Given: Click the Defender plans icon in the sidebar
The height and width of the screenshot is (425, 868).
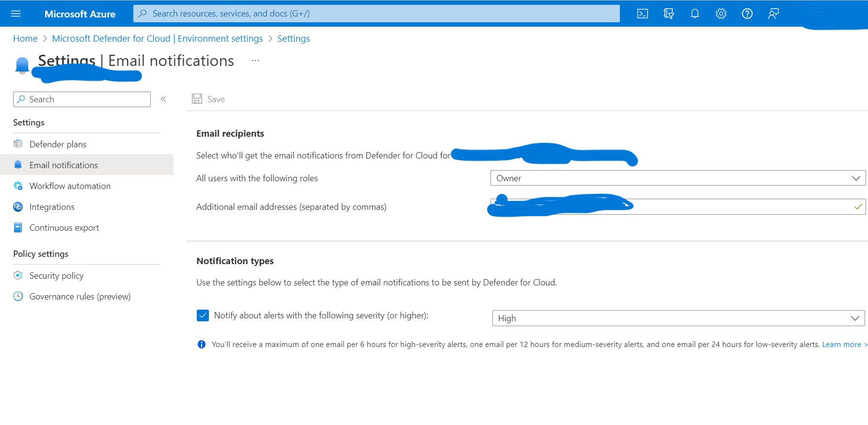Looking at the screenshot, I should point(18,144).
